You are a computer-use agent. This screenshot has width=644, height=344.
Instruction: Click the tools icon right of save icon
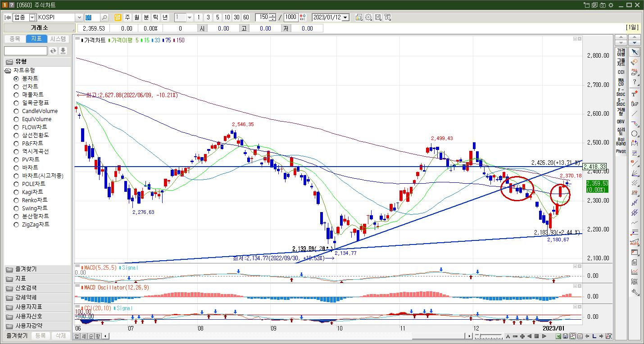[387, 17]
